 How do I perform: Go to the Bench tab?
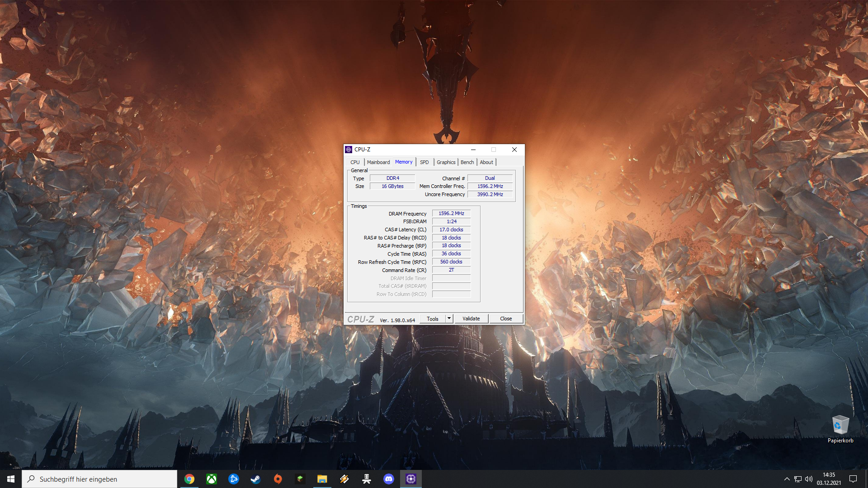click(467, 162)
